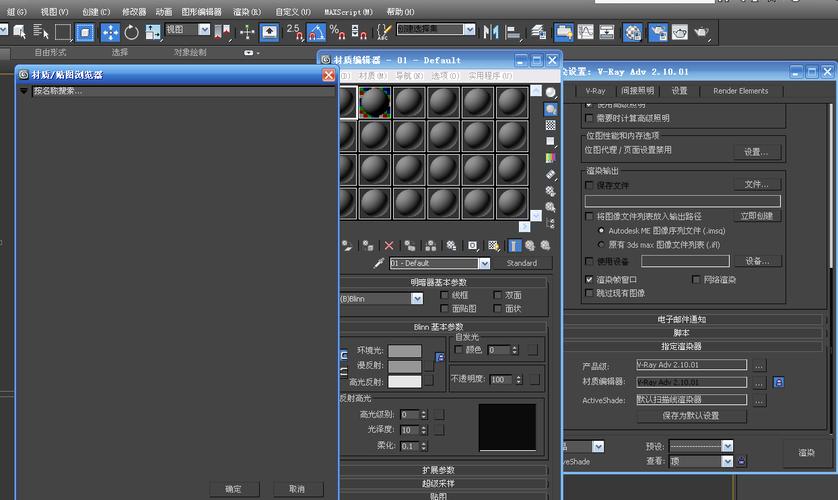The image size is (838, 500).
Task: Click the Standard material type button
Action: 522,263
